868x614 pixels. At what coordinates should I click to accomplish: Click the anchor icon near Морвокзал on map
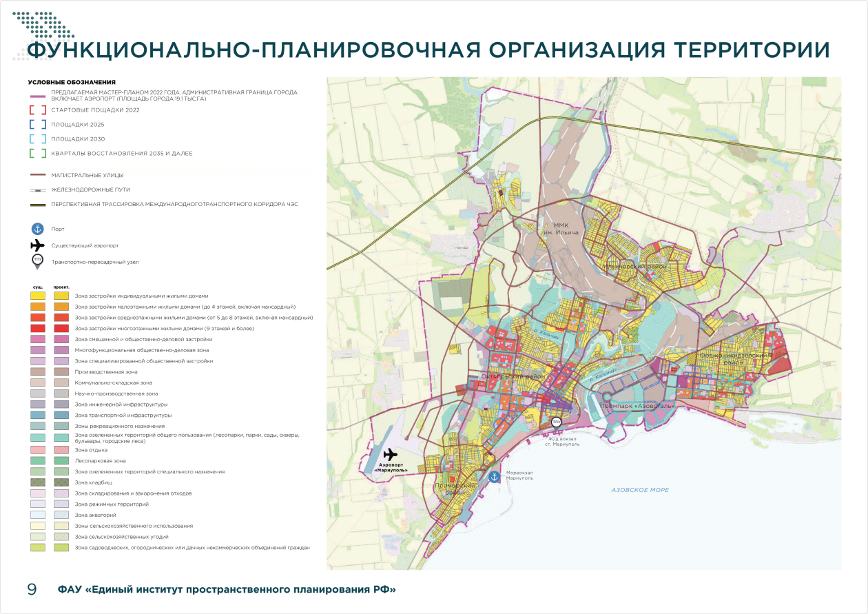click(494, 476)
